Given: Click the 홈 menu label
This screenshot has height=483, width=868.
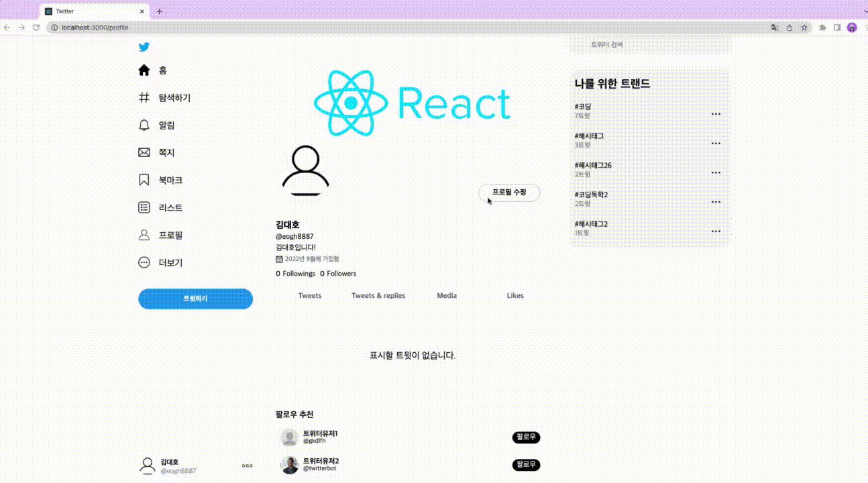Looking at the screenshot, I should 163,70.
